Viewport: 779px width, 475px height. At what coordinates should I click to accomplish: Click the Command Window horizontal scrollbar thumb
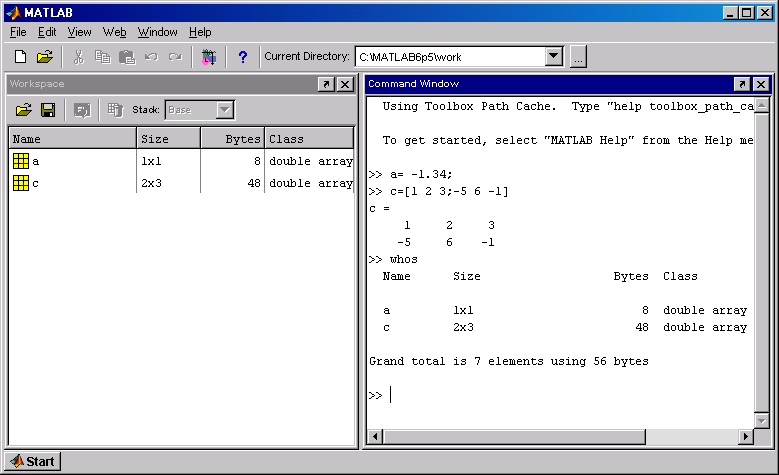pos(514,437)
